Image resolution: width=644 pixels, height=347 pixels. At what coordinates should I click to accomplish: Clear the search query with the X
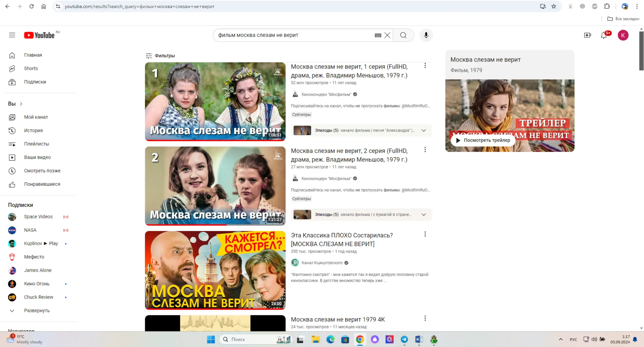(x=387, y=35)
